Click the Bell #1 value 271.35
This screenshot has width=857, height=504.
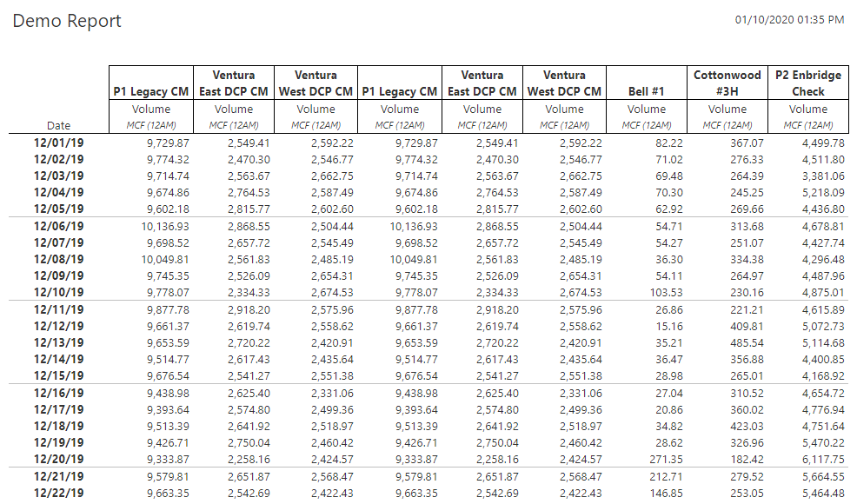click(x=665, y=460)
